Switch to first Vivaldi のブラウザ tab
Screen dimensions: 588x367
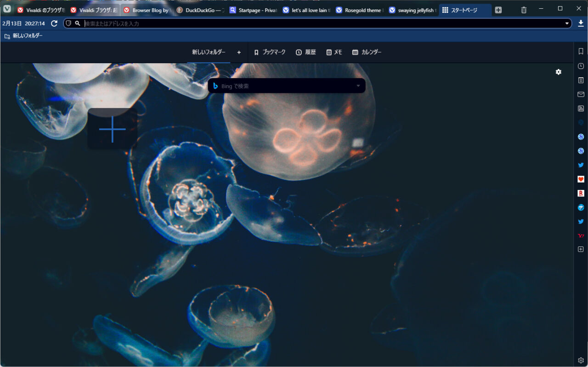40,10
